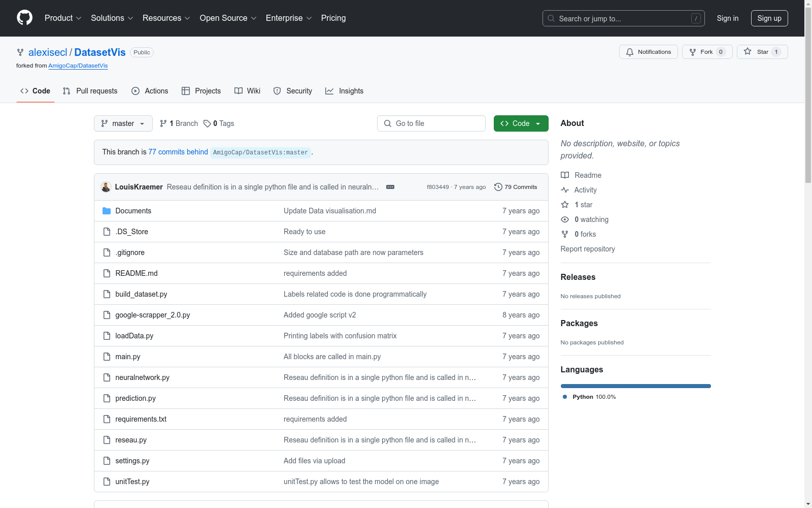Switch to the Insights tab
The image size is (812, 508).
coord(345,91)
